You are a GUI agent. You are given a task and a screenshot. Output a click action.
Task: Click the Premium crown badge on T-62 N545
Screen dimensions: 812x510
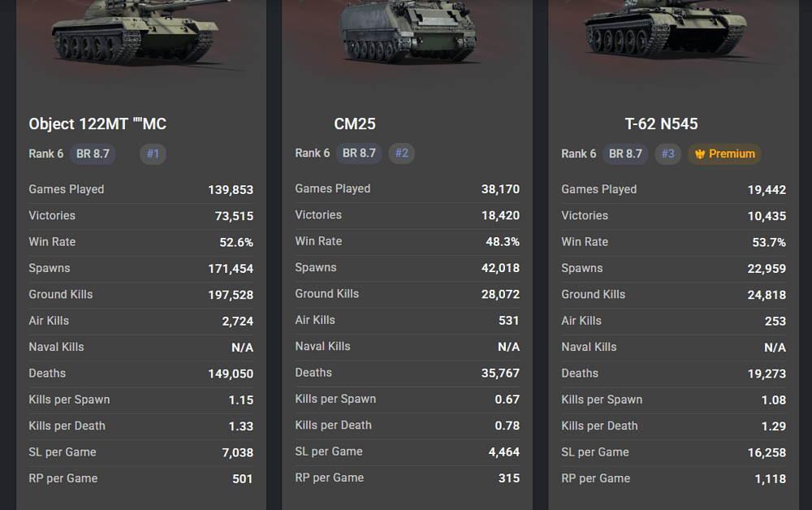pos(724,153)
